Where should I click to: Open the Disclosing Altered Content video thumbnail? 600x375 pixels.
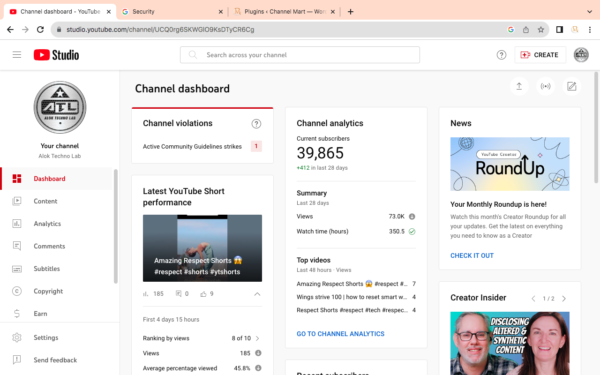(510, 343)
